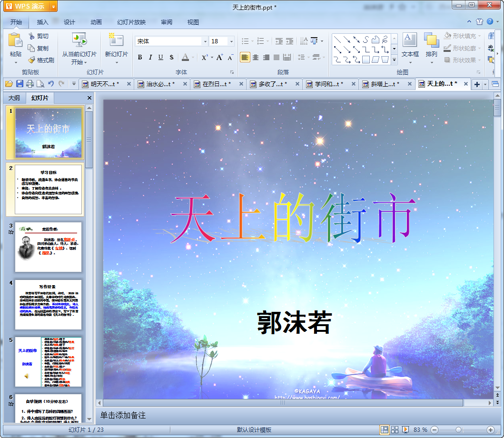The height and width of the screenshot is (438, 504).
Task: Switch to slide sorter view icon
Action: [x=395, y=429]
